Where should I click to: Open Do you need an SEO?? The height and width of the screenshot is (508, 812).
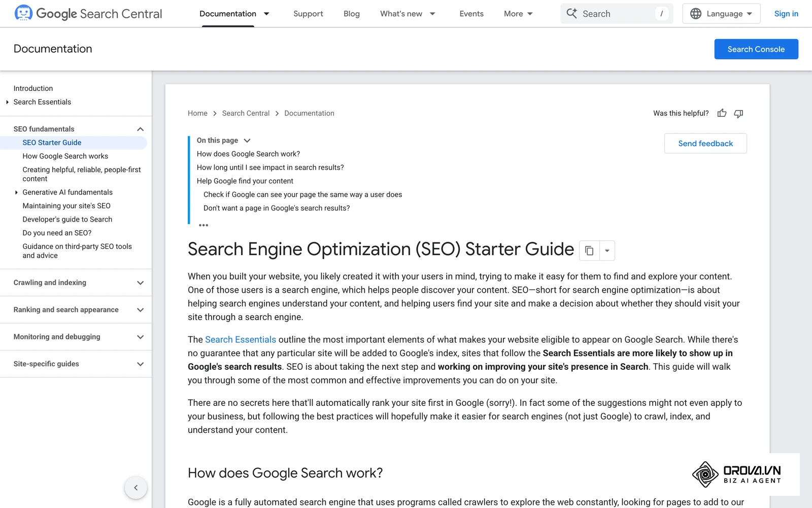click(x=57, y=233)
